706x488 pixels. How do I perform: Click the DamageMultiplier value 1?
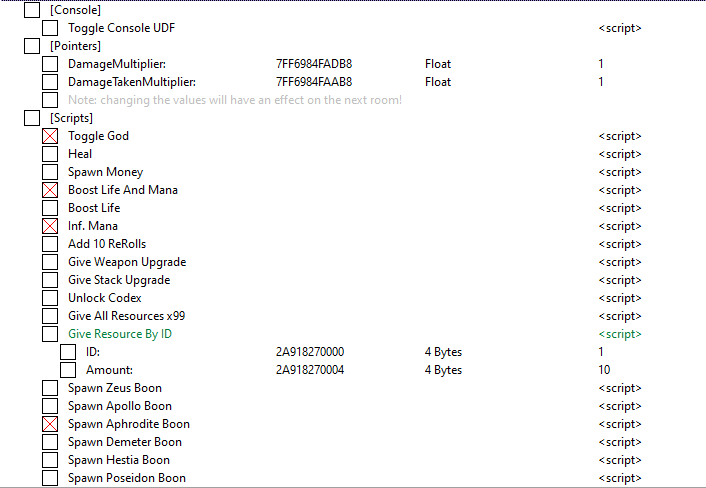pos(601,64)
